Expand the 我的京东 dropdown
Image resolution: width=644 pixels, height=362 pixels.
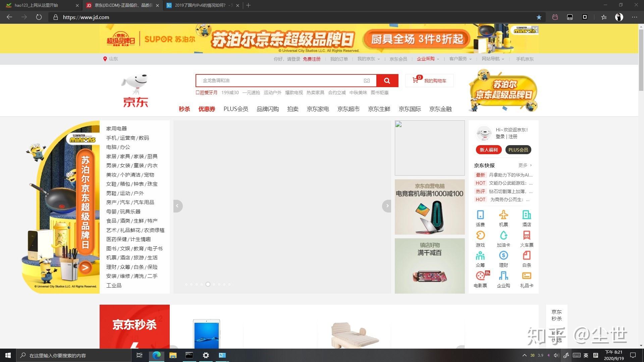(x=368, y=59)
